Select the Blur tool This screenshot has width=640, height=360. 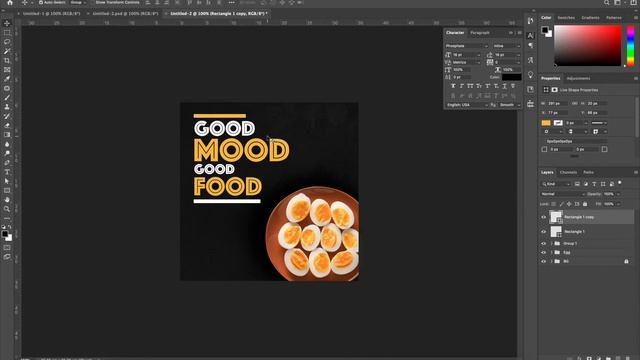click(7, 144)
